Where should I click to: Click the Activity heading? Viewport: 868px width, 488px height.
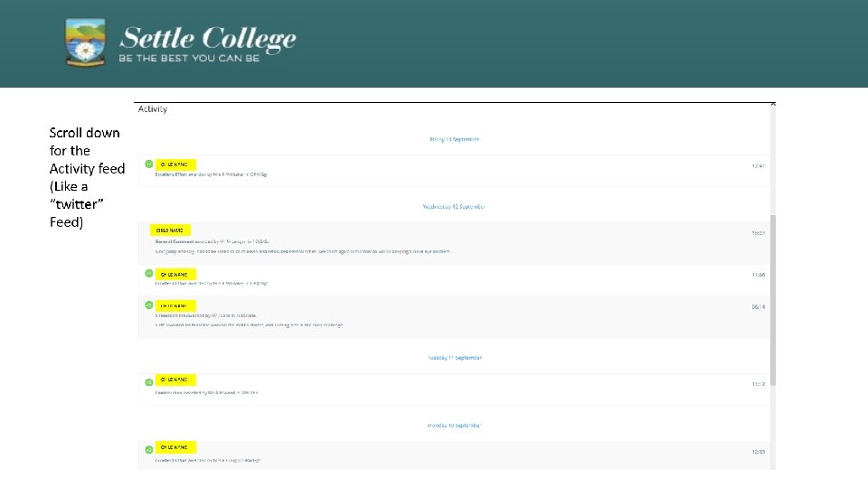(153, 109)
